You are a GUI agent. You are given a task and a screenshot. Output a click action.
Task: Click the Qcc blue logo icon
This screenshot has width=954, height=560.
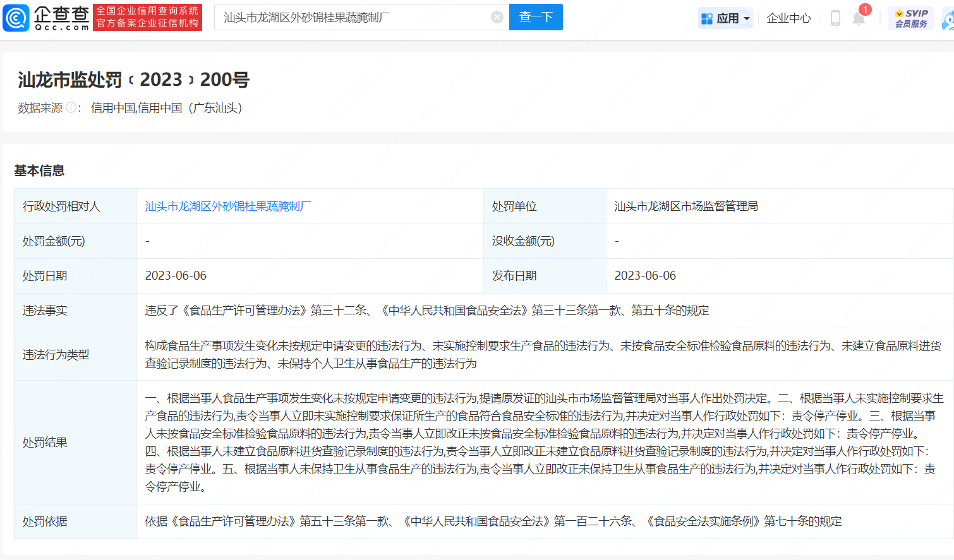[16, 18]
